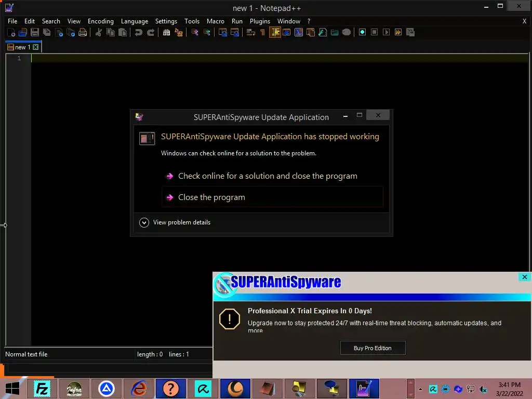Click the Paste toolbar icon
This screenshot has height=399, width=532.
(x=123, y=33)
